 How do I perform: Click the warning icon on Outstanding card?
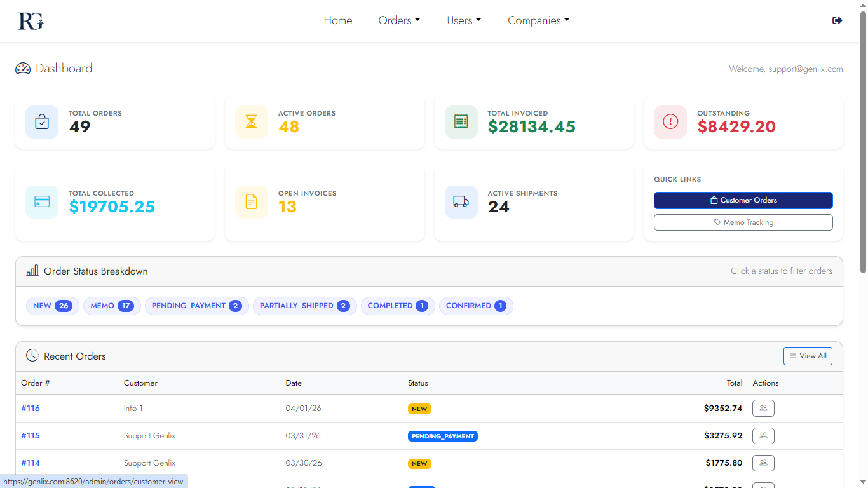[x=670, y=121]
